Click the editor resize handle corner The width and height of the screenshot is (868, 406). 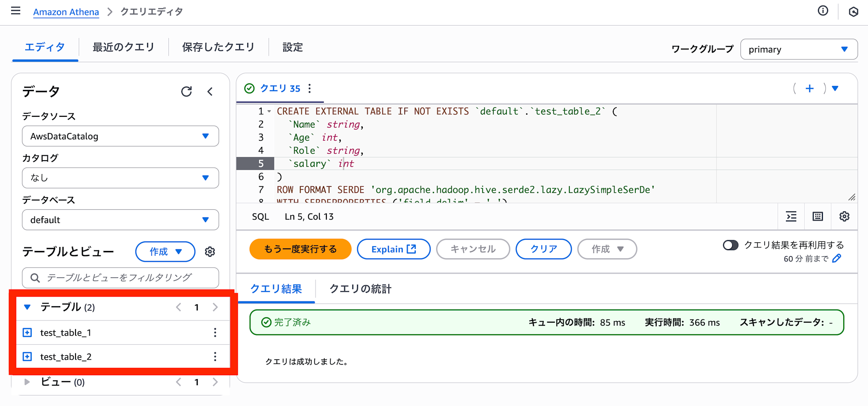coord(852,197)
